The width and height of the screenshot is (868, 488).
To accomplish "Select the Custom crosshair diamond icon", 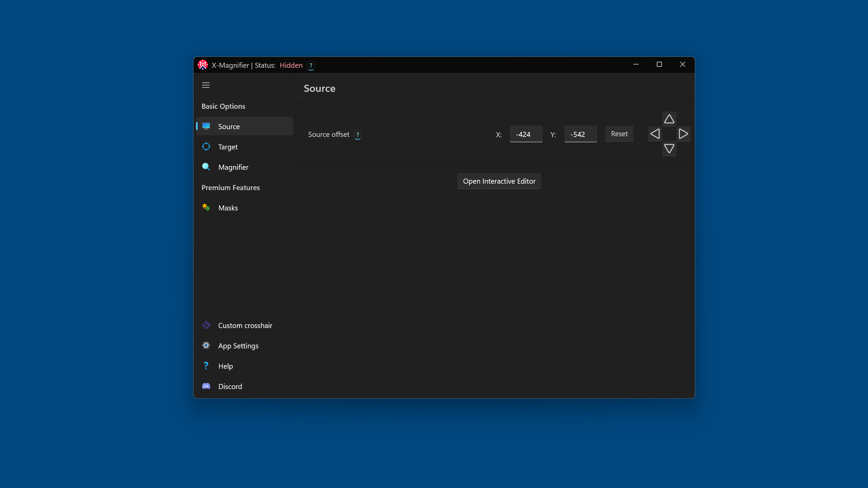I will (206, 325).
